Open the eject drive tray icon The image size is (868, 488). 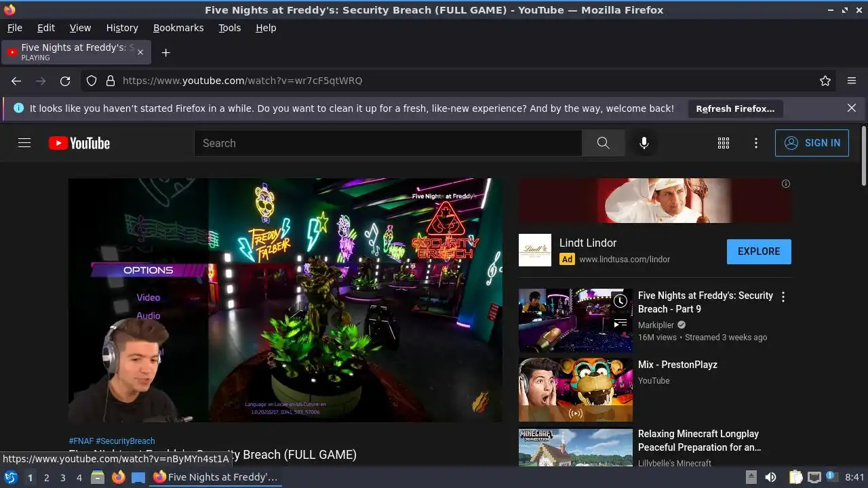coord(751,477)
